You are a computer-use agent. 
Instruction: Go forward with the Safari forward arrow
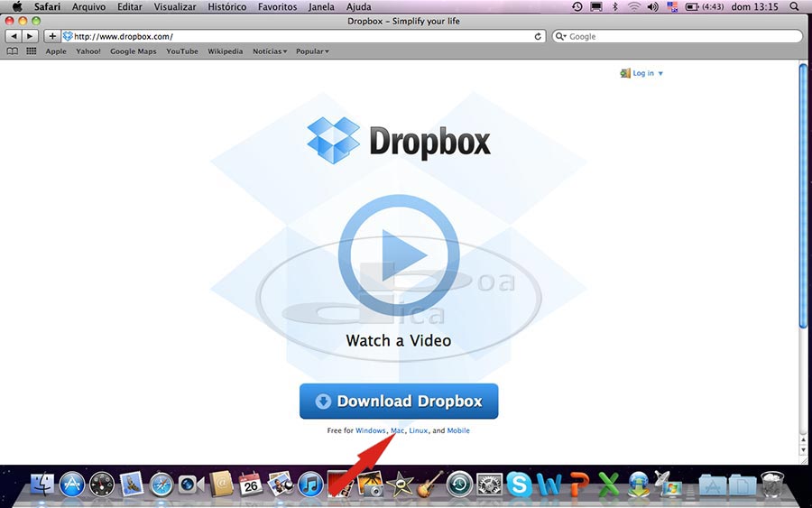click(x=30, y=36)
